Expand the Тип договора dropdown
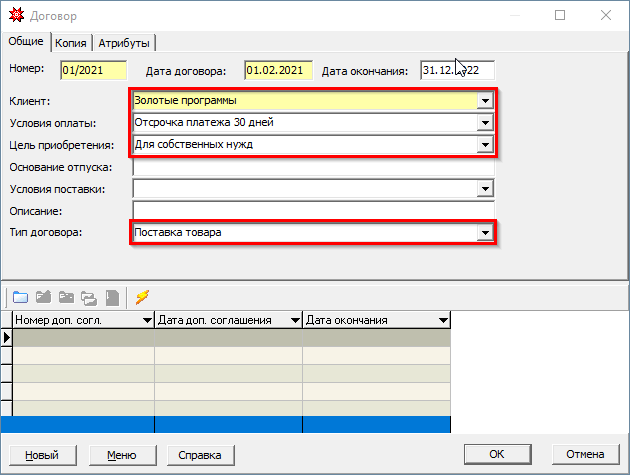 click(485, 232)
